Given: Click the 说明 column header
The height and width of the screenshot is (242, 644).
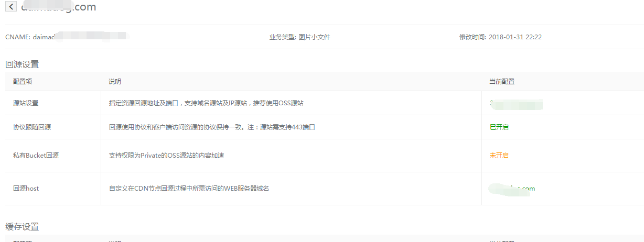Looking at the screenshot, I should (x=114, y=82).
